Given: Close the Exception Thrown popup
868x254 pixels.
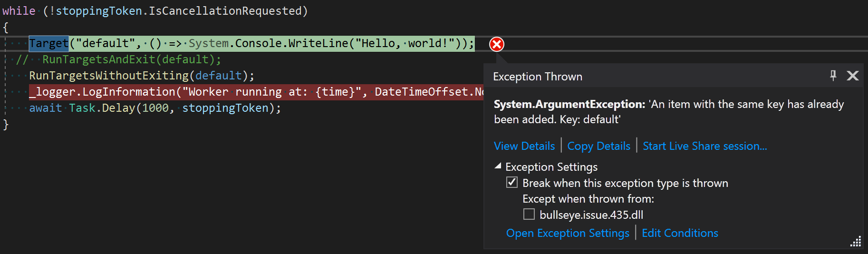Looking at the screenshot, I should click(853, 76).
